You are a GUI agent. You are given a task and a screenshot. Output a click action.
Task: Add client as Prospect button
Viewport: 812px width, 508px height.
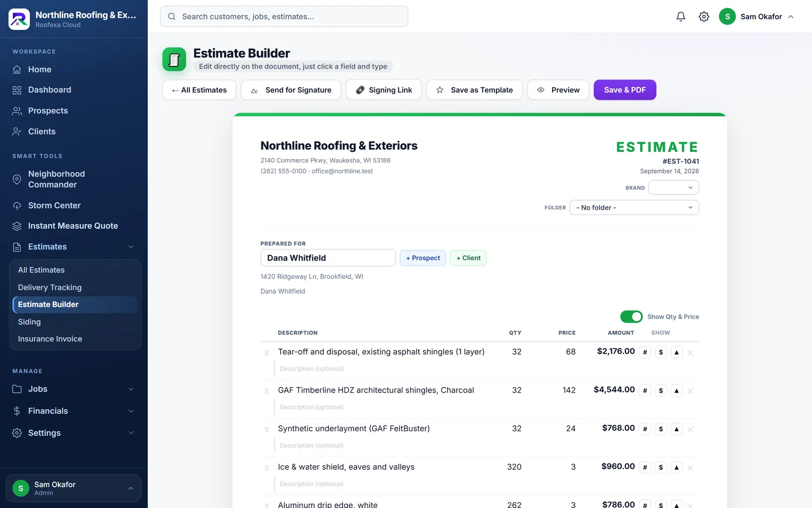coord(423,258)
